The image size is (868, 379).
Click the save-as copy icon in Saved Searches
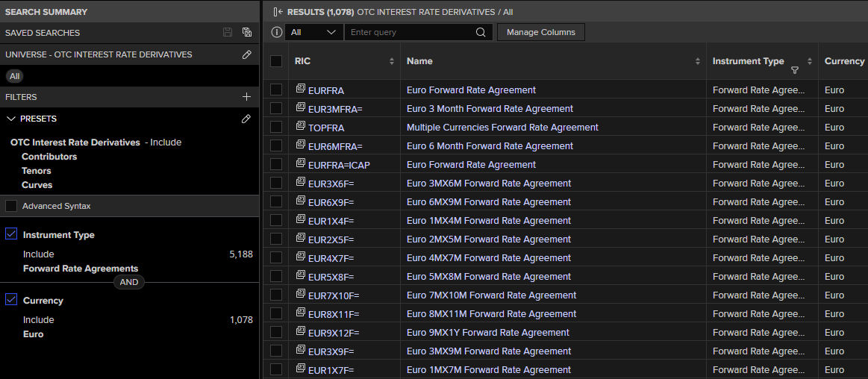click(247, 33)
